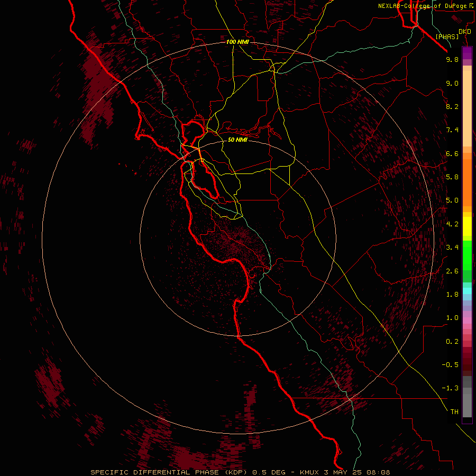Screen dimensions: 476x476
Task: Click the 4.2 scale value
Action: pos(452,224)
